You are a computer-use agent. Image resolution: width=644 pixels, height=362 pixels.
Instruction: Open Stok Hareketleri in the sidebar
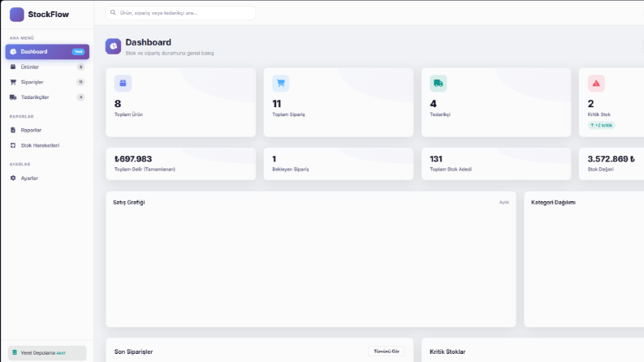pos(47,145)
